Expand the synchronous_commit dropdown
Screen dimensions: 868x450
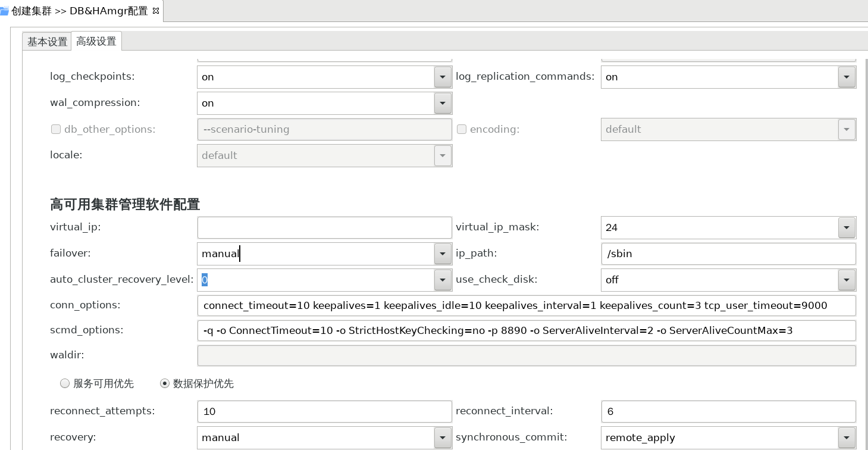(847, 437)
